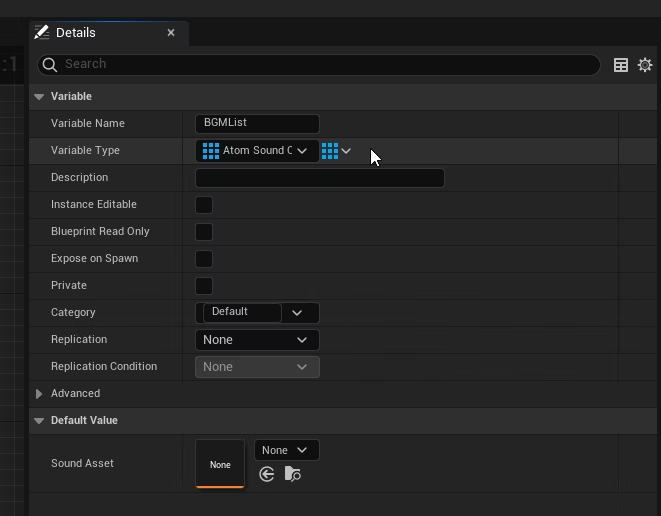
Task: Open the Details settings gear icon
Action: pos(645,65)
